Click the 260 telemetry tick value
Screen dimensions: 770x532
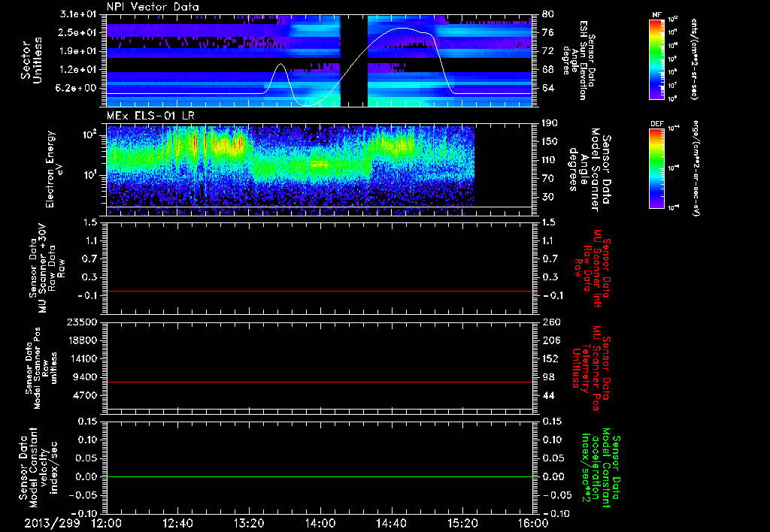[550, 322]
